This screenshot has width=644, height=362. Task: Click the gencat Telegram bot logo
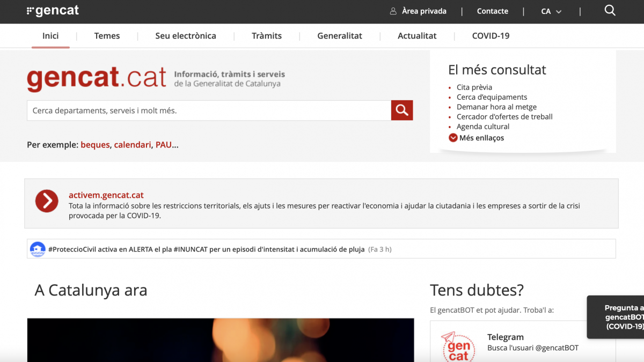coord(458,346)
